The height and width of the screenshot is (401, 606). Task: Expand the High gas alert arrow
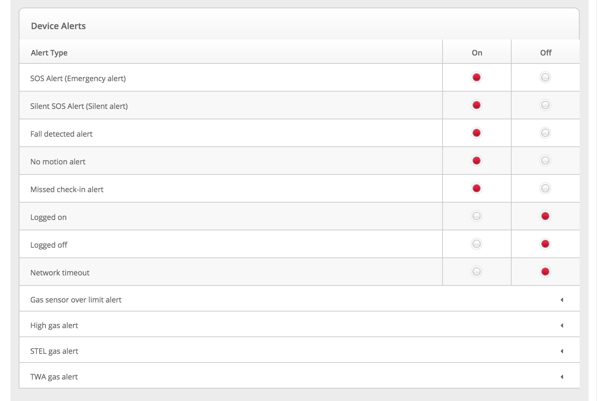[x=562, y=325]
